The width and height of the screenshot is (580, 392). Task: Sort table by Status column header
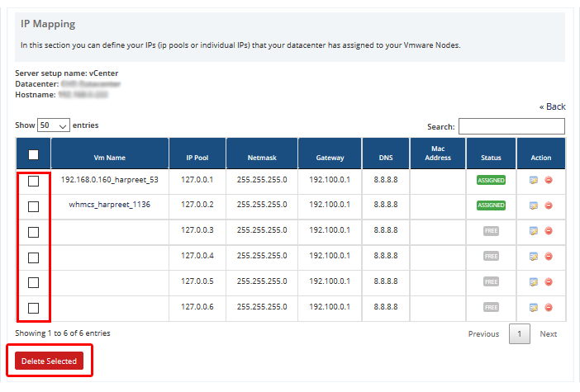coord(490,158)
